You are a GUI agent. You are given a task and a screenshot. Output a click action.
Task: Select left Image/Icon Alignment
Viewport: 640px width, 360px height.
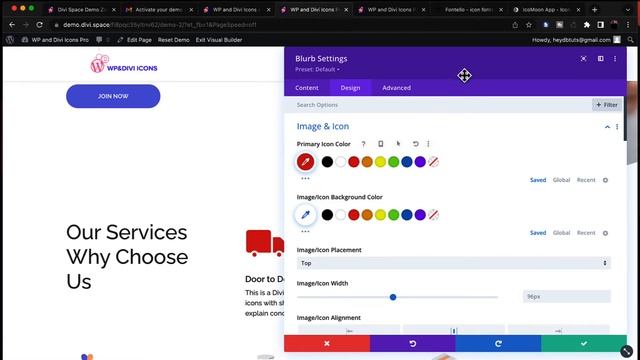349,331
